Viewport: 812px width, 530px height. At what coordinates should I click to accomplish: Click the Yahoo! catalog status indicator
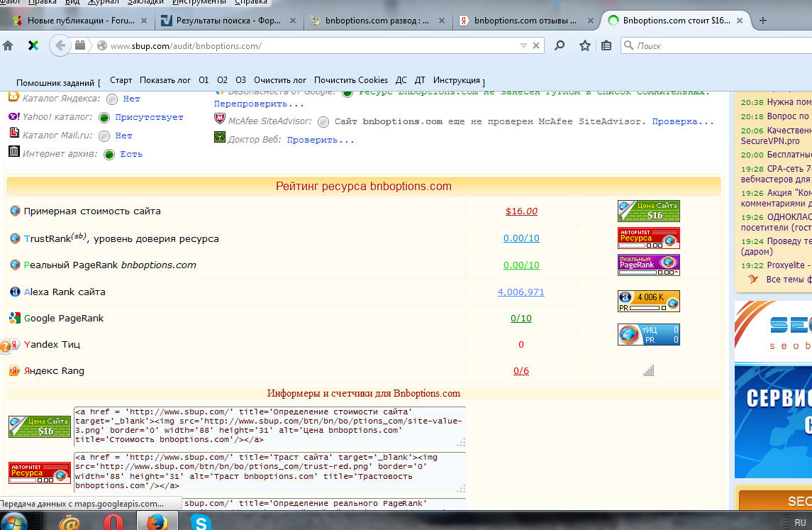[x=104, y=118]
